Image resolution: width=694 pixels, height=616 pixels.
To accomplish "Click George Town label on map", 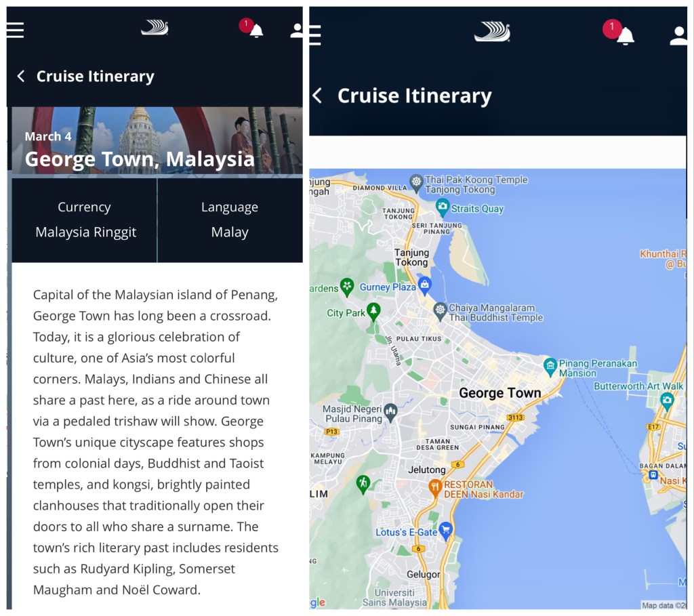I will [x=499, y=393].
